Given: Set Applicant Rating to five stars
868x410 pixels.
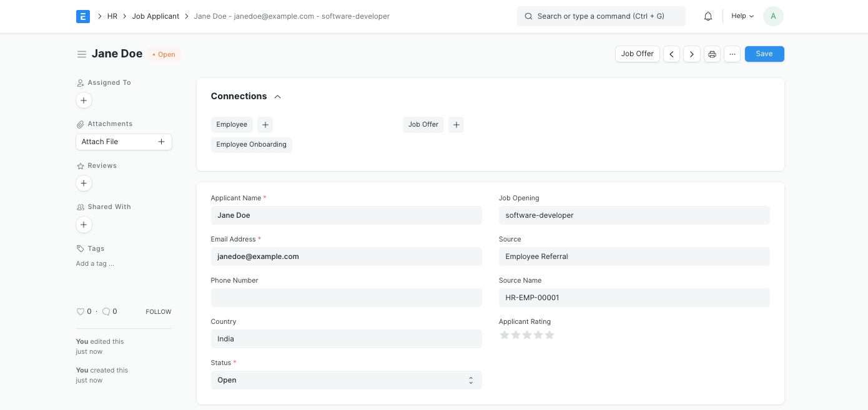Looking at the screenshot, I should tap(550, 335).
